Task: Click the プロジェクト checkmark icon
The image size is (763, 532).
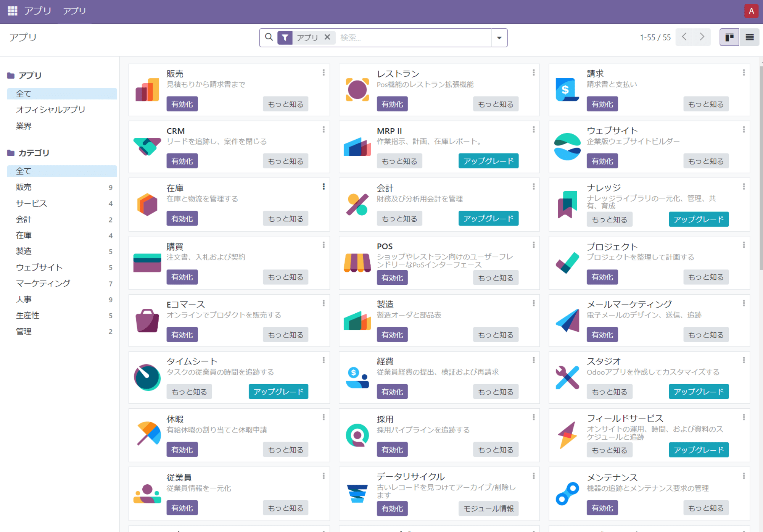Action: pyautogui.click(x=567, y=263)
